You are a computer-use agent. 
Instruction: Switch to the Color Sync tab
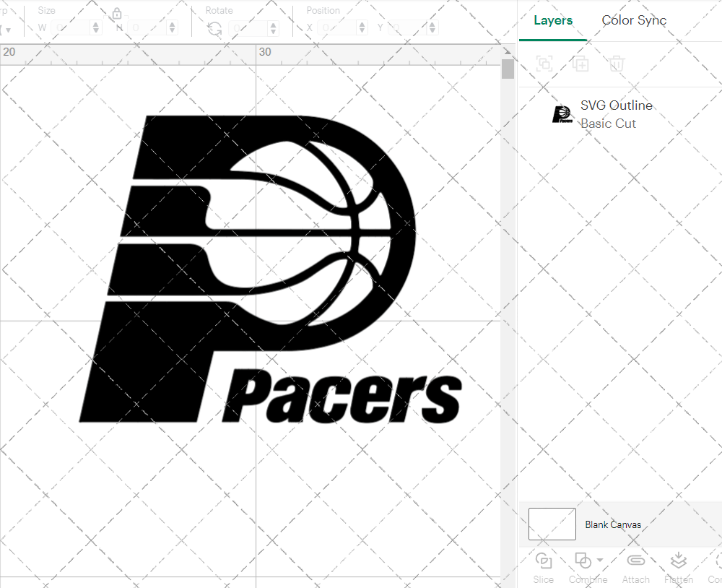coord(634,20)
